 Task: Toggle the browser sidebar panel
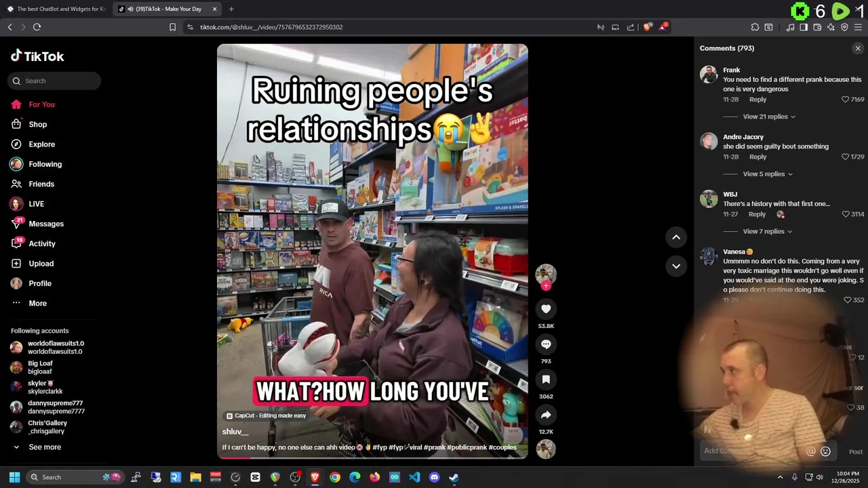click(804, 27)
